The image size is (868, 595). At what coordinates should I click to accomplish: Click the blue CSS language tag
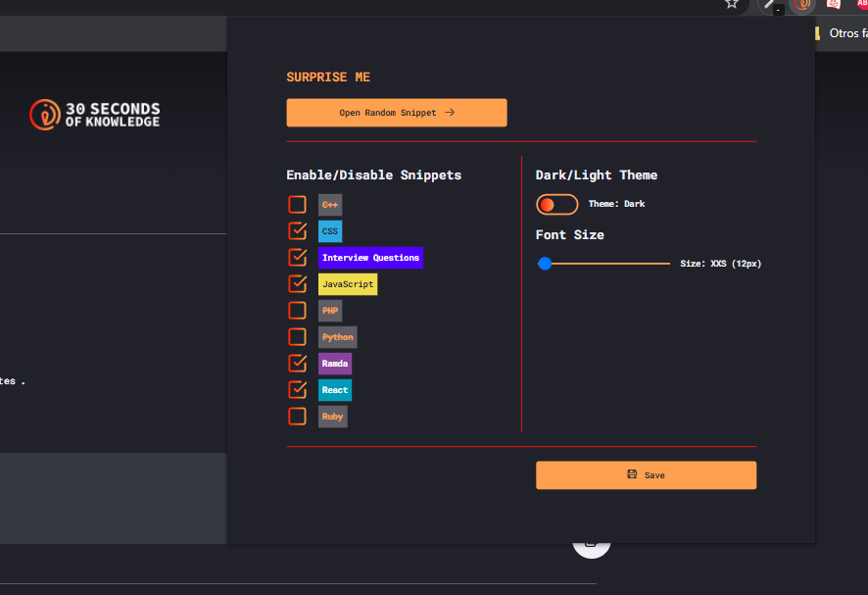pos(330,231)
